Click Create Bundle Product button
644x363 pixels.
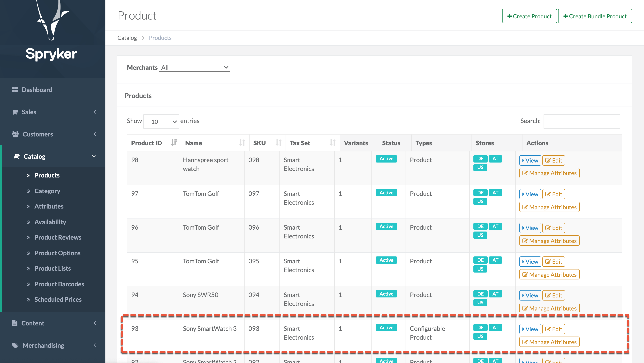coord(595,16)
